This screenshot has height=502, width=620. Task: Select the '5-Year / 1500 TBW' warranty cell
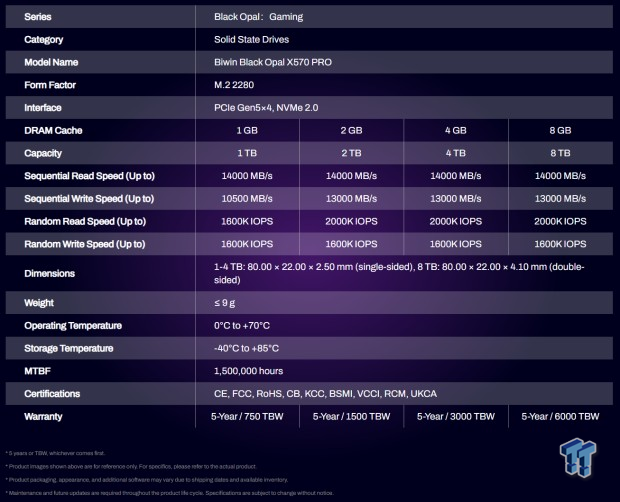[352, 417]
